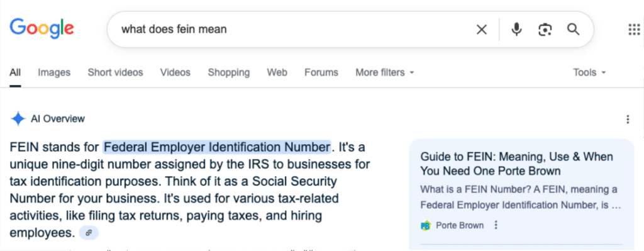
Task: Expand the More filters dropdown
Action: [385, 73]
